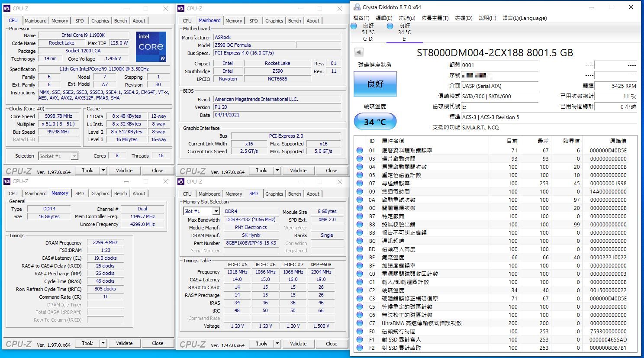
Task: Click the rotation rate field showing 5425 RPM
Action: (x=616, y=86)
